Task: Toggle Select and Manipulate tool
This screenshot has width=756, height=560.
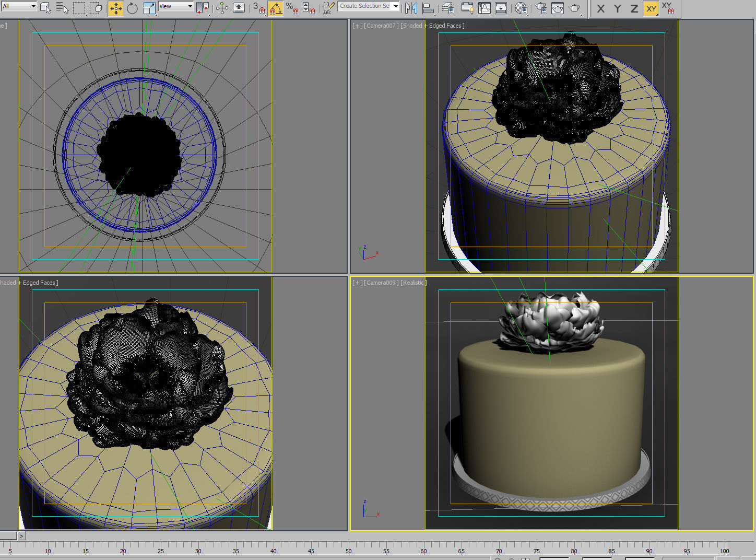Action: (222, 8)
